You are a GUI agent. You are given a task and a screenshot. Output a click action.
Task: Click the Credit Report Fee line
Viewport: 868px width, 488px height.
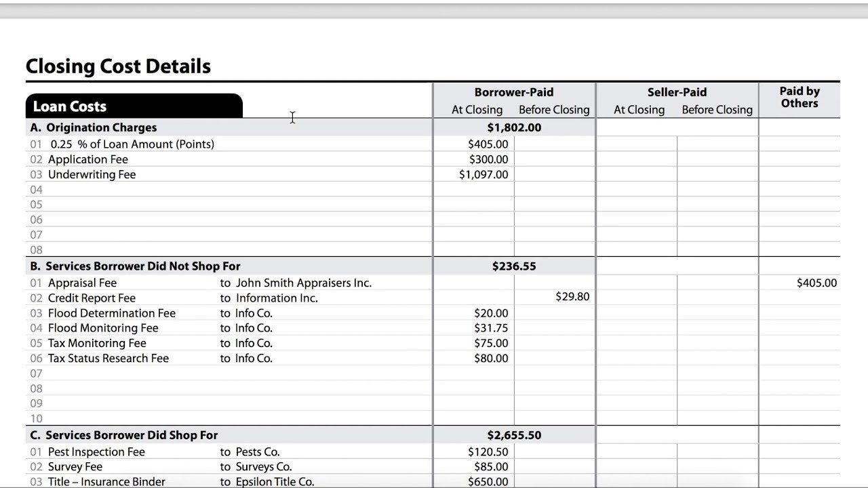coord(92,298)
